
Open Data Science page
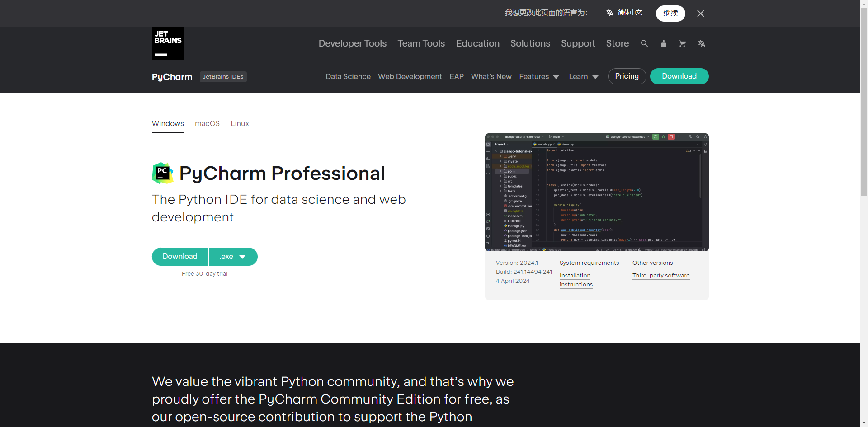[x=348, y=76]
